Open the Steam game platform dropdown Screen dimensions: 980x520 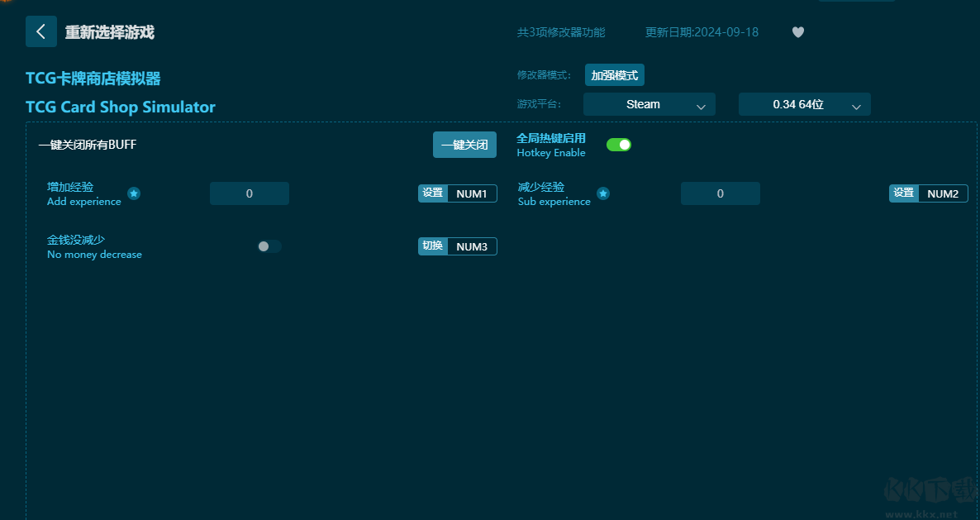coord(649,104)
